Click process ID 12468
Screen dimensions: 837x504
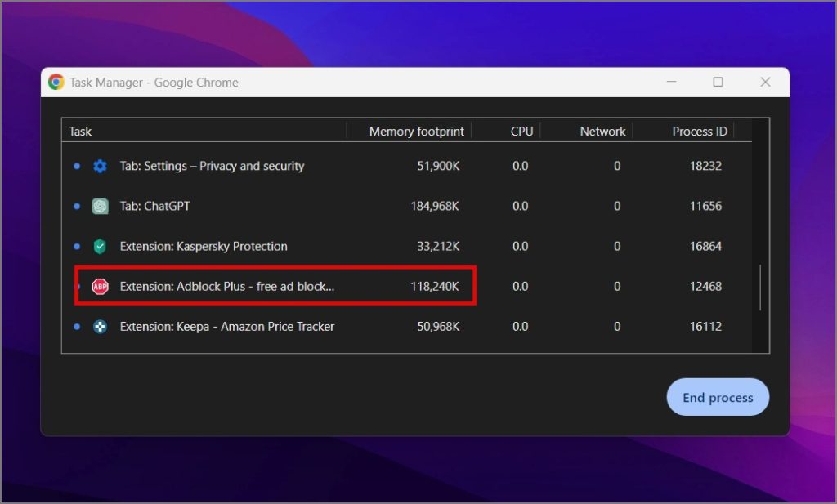(x=705, y=287)
